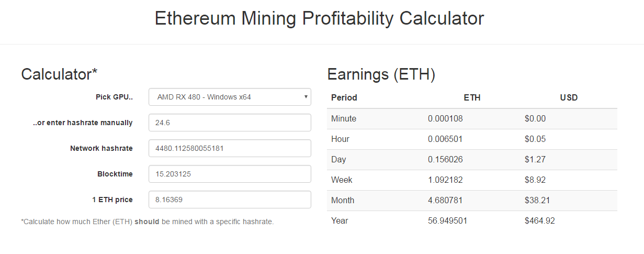This screenshot has height=254, width=644.
Task: Click the Pick GPU label
Action: pyautogui.click(x=114, y=97)
